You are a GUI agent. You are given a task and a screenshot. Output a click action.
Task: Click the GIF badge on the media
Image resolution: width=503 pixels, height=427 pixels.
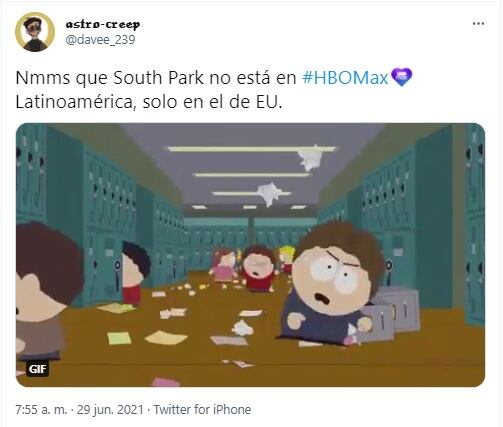(x=37, y=369)
